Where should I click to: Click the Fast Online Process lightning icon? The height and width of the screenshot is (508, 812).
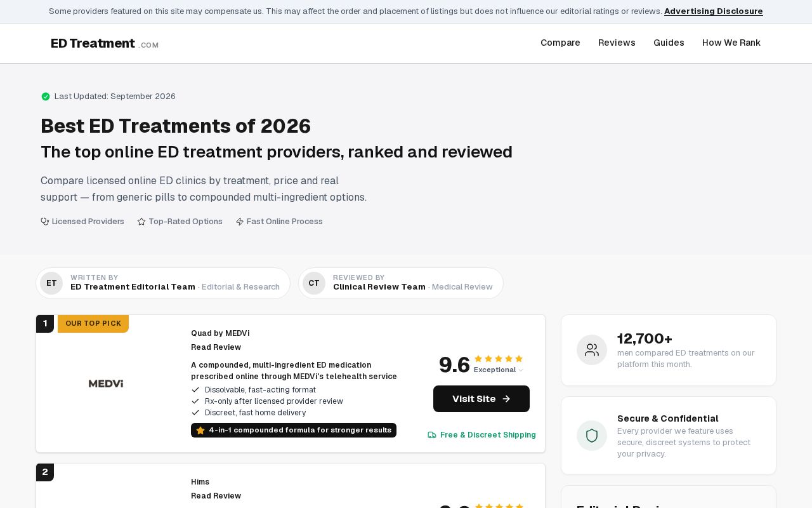coord(240,222)
